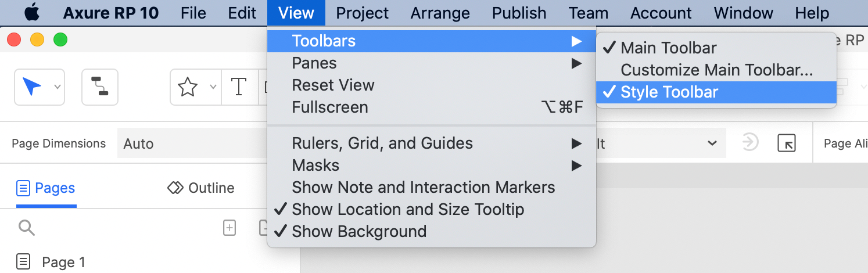Uncheck Main Toolbar in submenu

tap(716, 48)
